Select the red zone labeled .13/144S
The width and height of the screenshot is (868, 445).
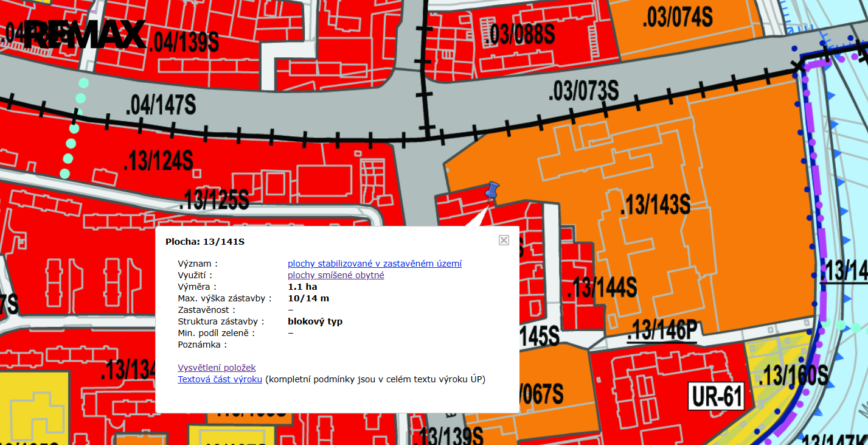601,287
